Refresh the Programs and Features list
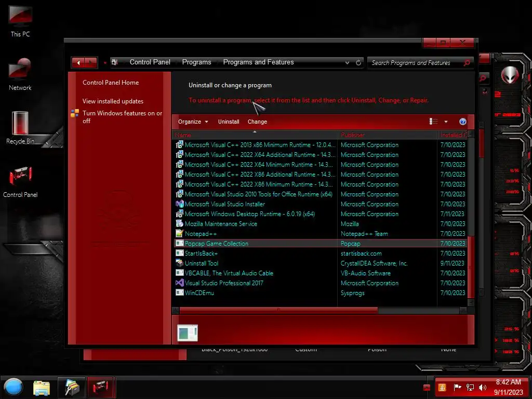The height and width of the screenshot is (399, 532). tap(358, 62)
